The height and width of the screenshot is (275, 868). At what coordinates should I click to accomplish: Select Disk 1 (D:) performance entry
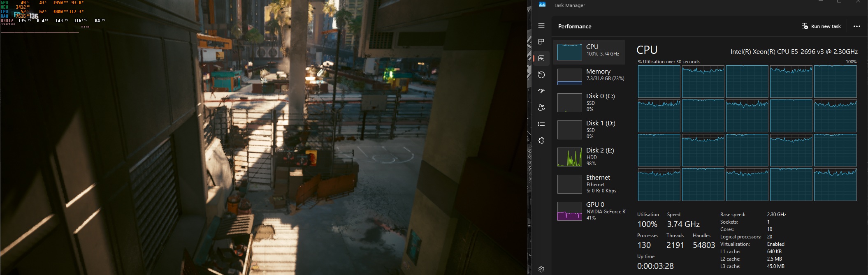pyautogui.click(x=589, y=129)
